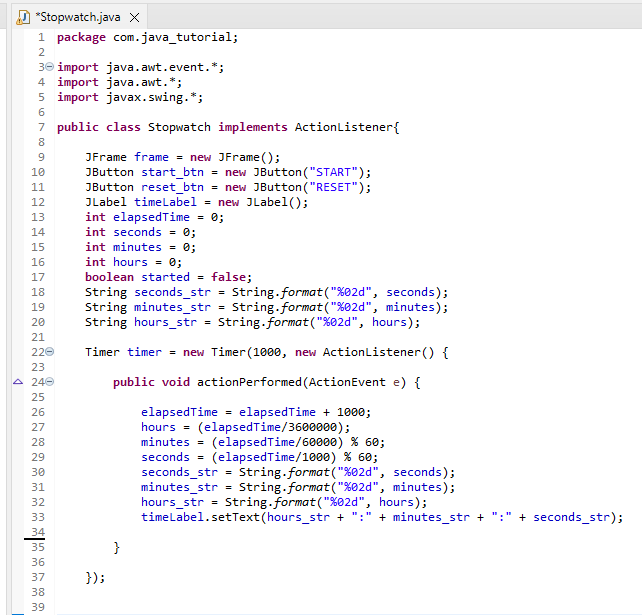Screen dimensions: 642x615
Task: Click '60000' on line 28
Action: 319,442
